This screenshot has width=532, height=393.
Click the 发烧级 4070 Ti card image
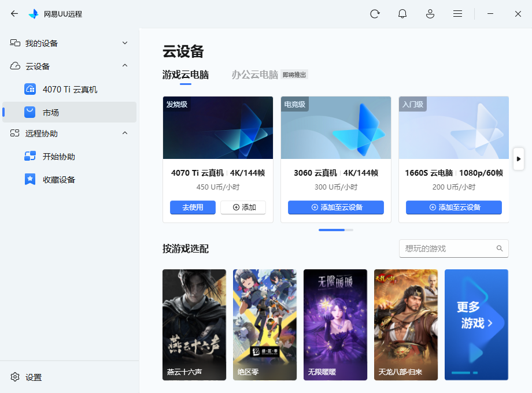coord(218,128)
